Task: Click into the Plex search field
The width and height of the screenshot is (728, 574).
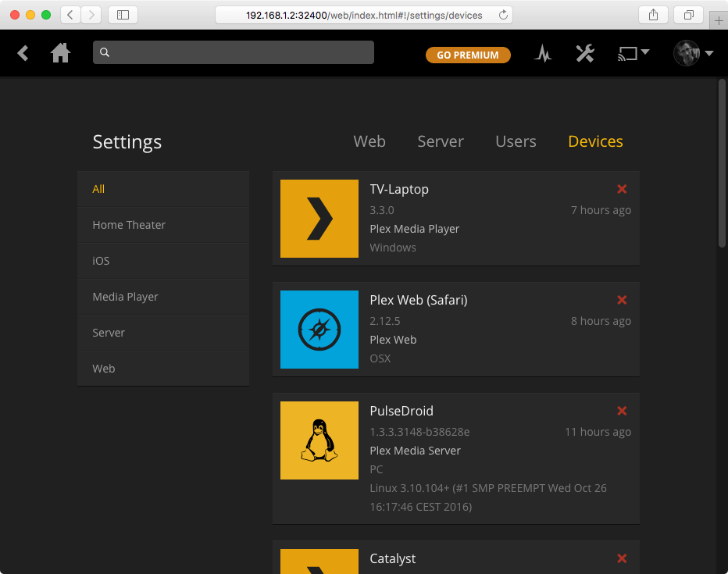Action: point(234,52)
